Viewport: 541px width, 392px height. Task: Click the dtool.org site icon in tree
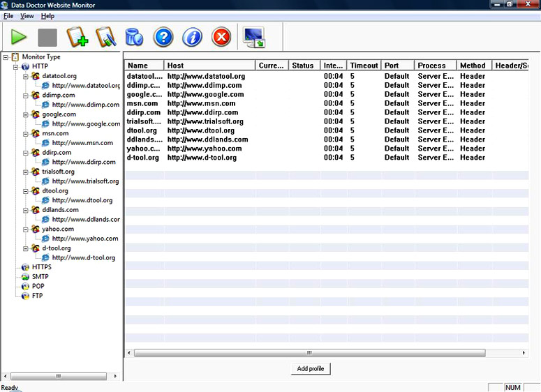36,190
